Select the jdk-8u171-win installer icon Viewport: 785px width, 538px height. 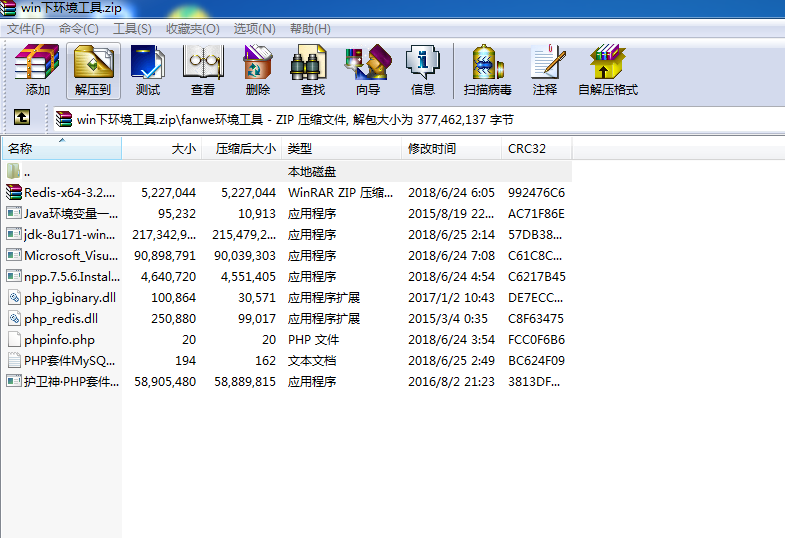click(x=14, y=234)
